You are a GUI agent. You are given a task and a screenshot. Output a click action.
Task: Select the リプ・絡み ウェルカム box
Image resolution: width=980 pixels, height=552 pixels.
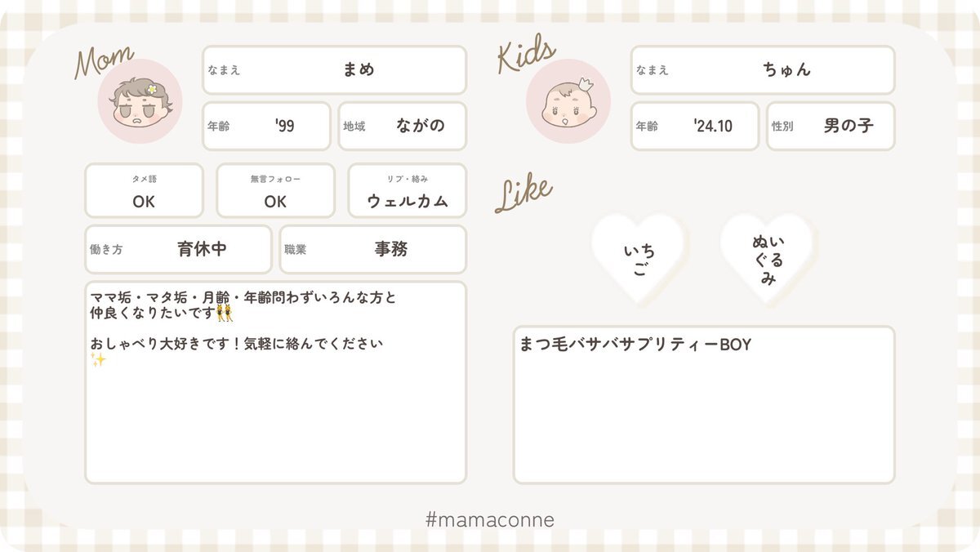coord(408,190)
